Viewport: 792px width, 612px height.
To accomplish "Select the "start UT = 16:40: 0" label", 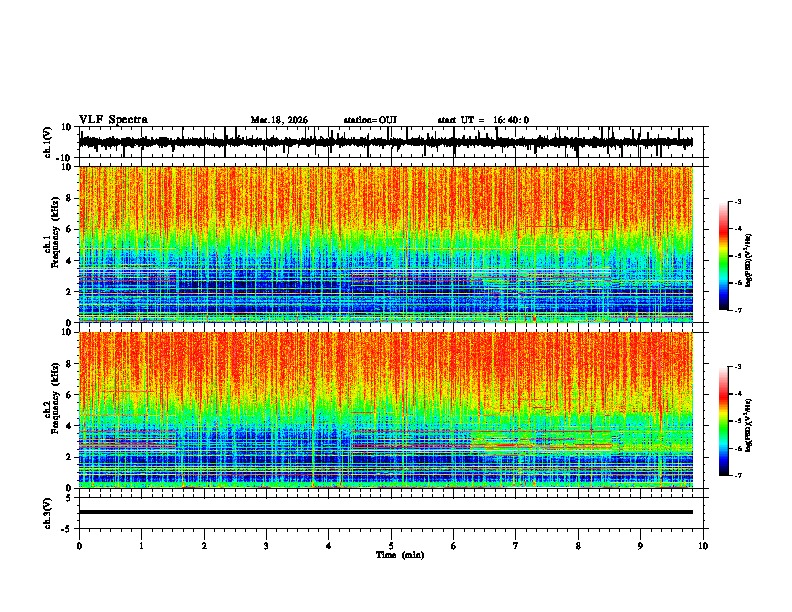I will (483, 120).
